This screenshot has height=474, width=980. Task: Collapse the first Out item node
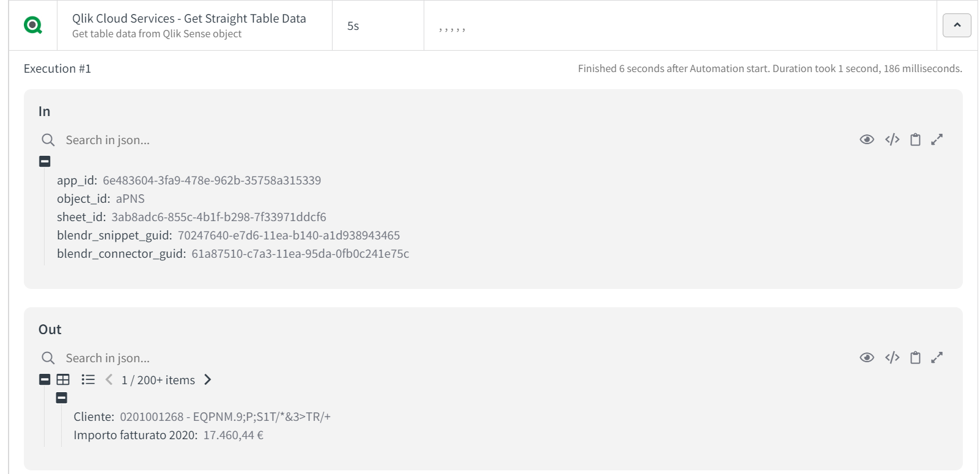[62, 398]
